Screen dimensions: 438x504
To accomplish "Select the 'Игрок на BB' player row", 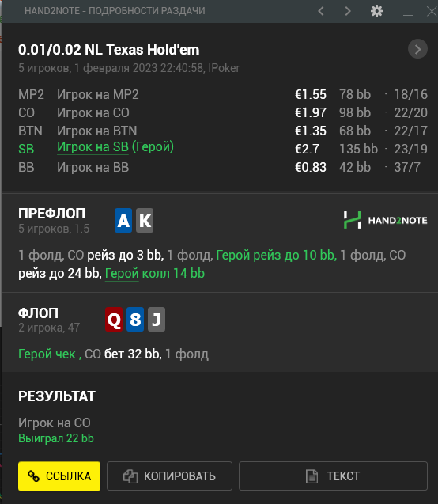I will click(223, 167).
